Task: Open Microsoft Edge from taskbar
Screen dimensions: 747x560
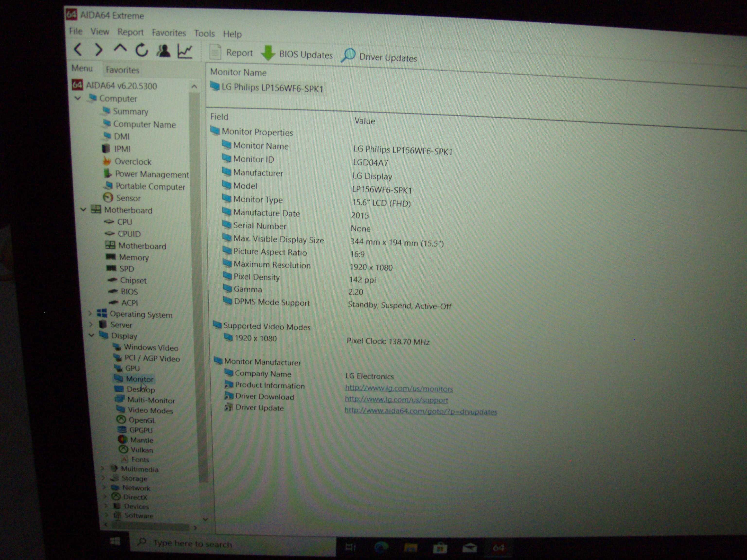Action: pyautogui.click(x=381, y=548)
